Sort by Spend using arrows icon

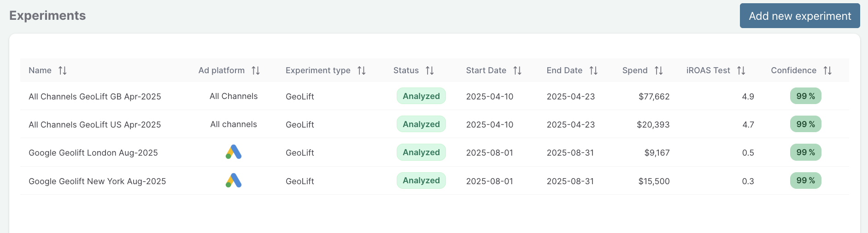tap(659, 70)
